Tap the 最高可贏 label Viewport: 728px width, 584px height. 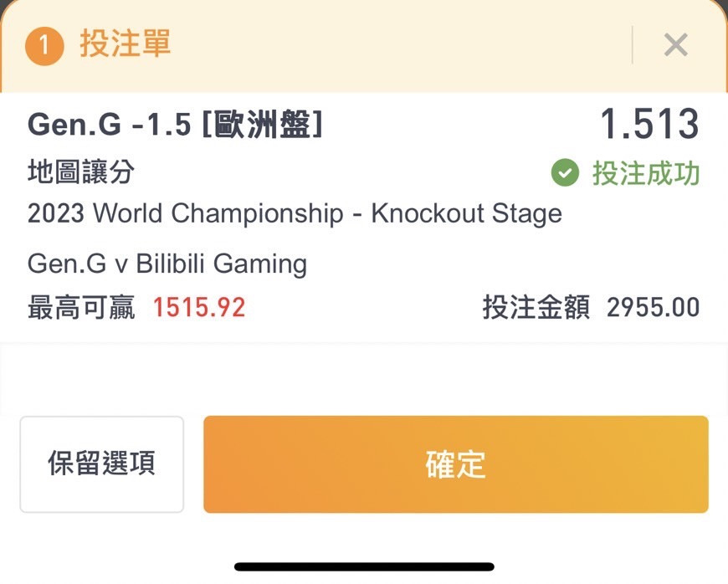point(81,307)
